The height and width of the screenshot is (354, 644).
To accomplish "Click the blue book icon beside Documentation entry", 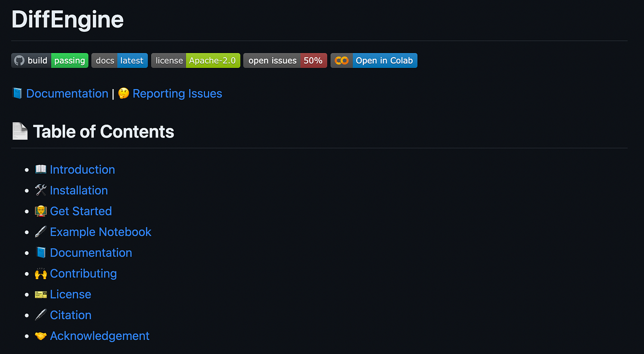I will 40,253.
